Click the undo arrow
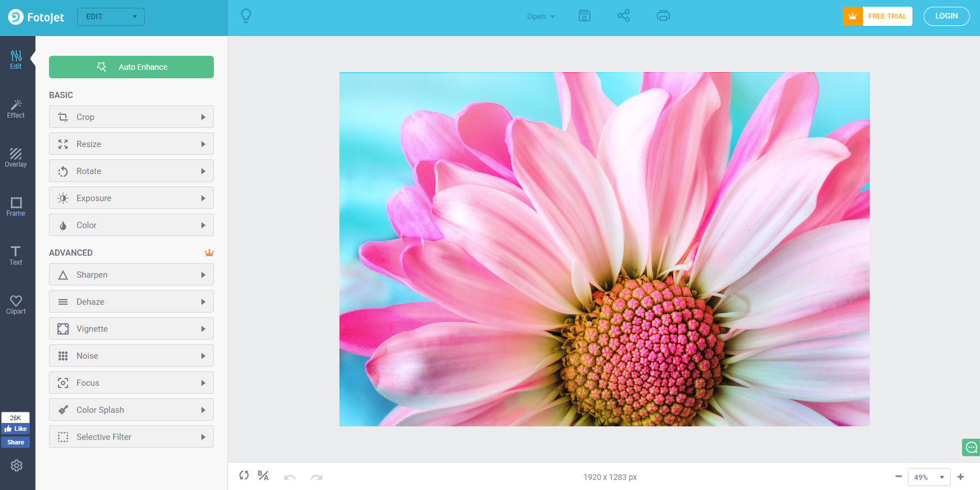Screen dimensions: 980x490 click(x=290, y=477)
